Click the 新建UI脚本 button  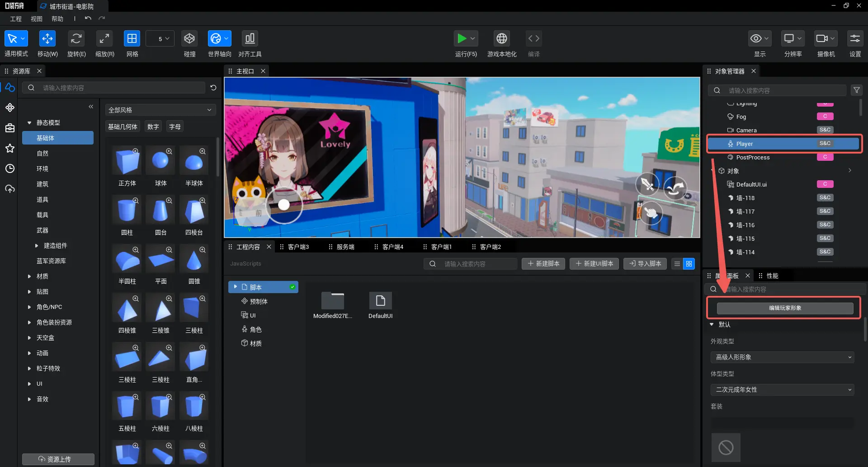(594, 263)
